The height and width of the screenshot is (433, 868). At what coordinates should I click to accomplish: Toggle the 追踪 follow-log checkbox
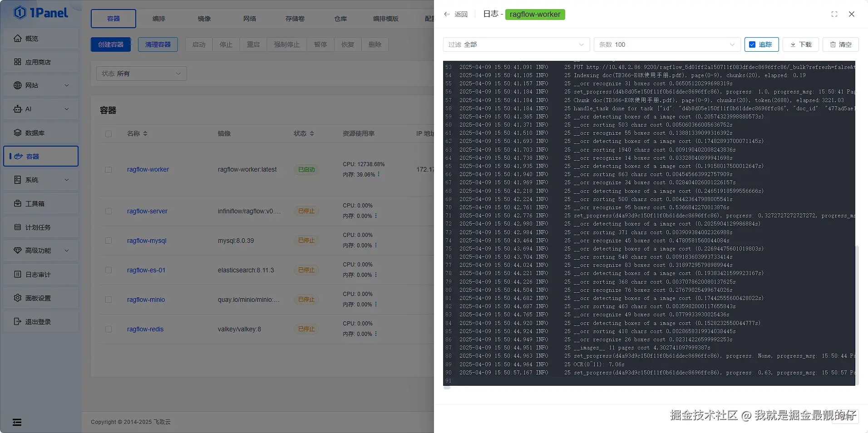tap(752, 44)
